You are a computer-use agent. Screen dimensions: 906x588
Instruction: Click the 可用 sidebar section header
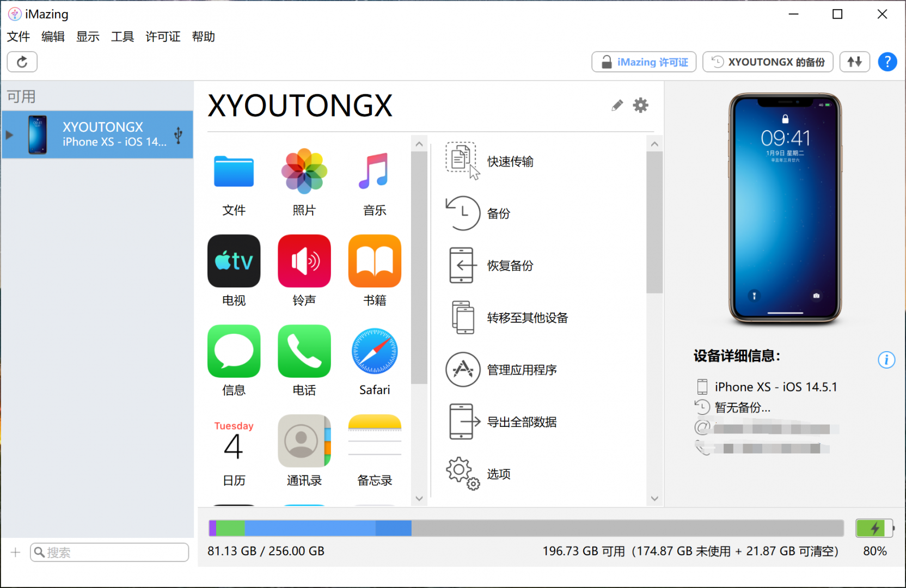click(21, 96)
